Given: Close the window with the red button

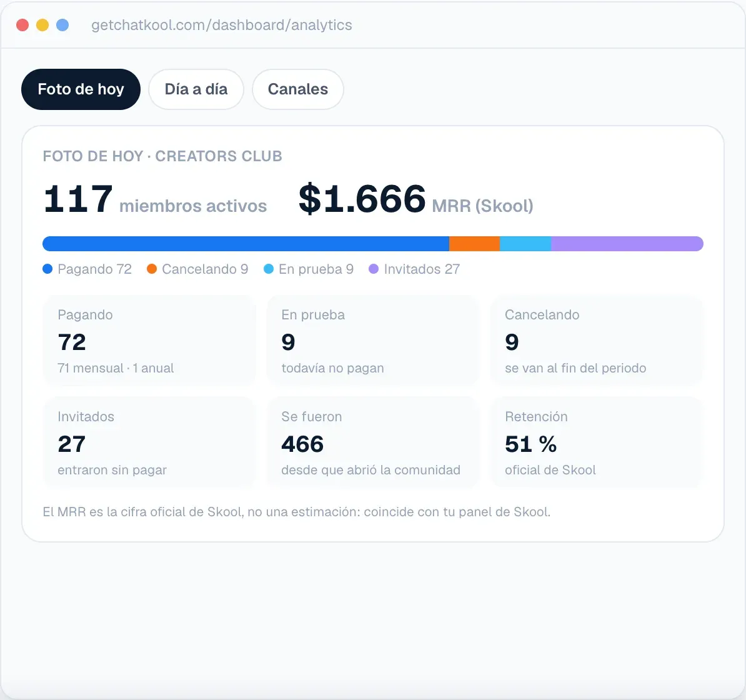Looking at the screenshot, I should click(22, 25).
